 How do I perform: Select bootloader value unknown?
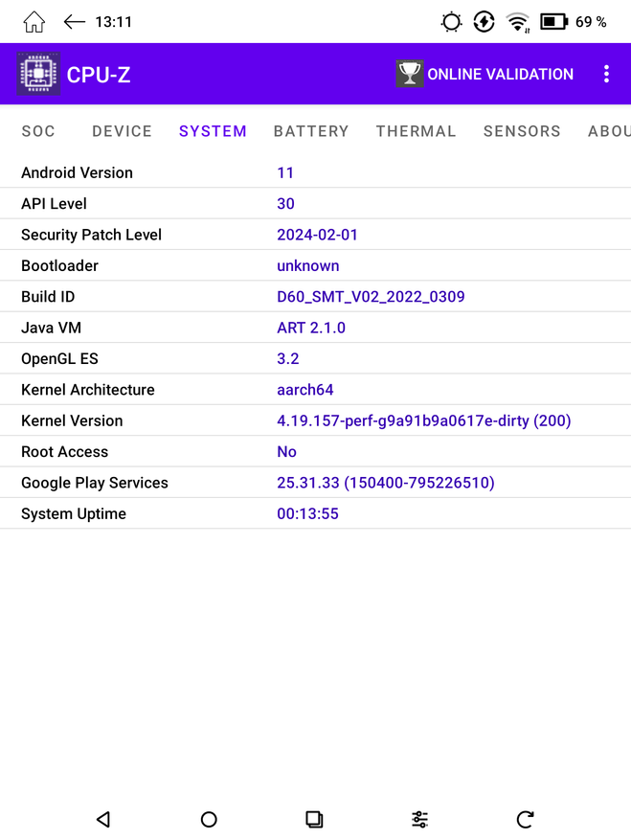click(x=308, y=265)
